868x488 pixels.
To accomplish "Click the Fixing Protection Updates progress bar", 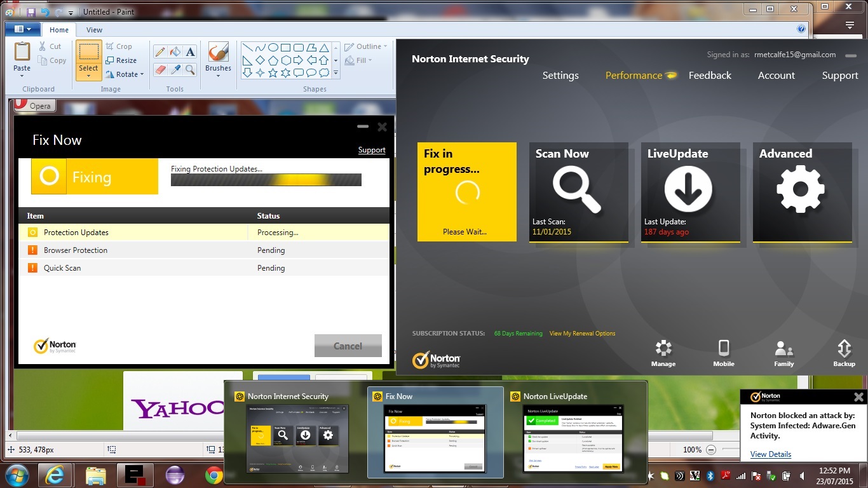I will (x=266, y=180).
